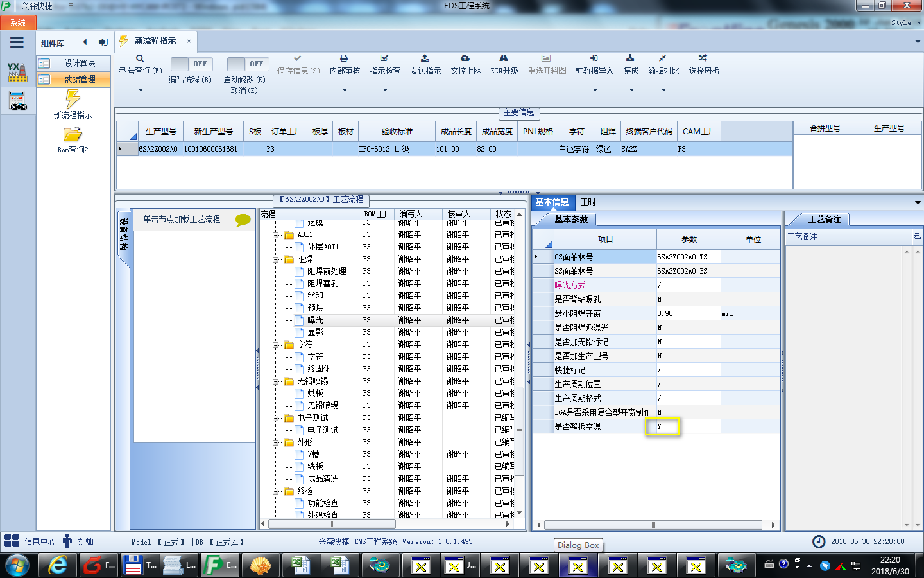Click the yellow speech bubble icon

pyautogui.click(x=243, y=220)
